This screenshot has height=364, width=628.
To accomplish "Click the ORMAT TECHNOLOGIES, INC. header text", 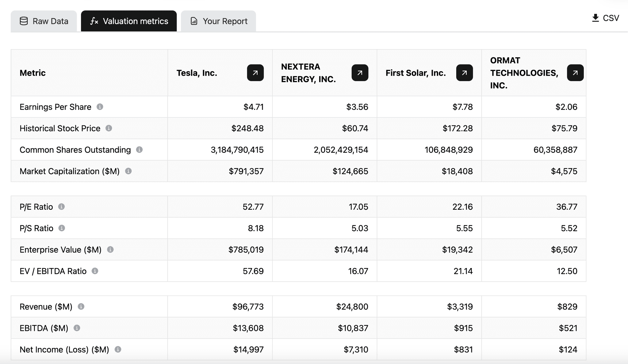I will (524, 73).
